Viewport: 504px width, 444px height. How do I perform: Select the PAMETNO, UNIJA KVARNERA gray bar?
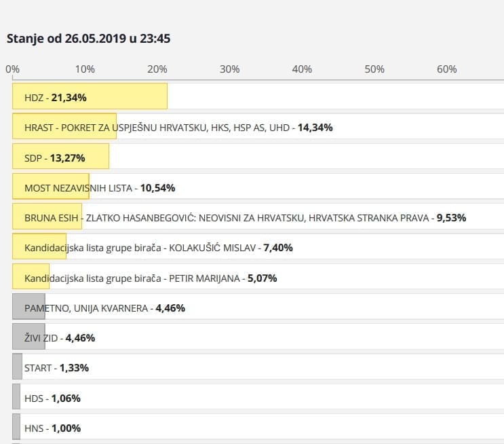(28, 308)
